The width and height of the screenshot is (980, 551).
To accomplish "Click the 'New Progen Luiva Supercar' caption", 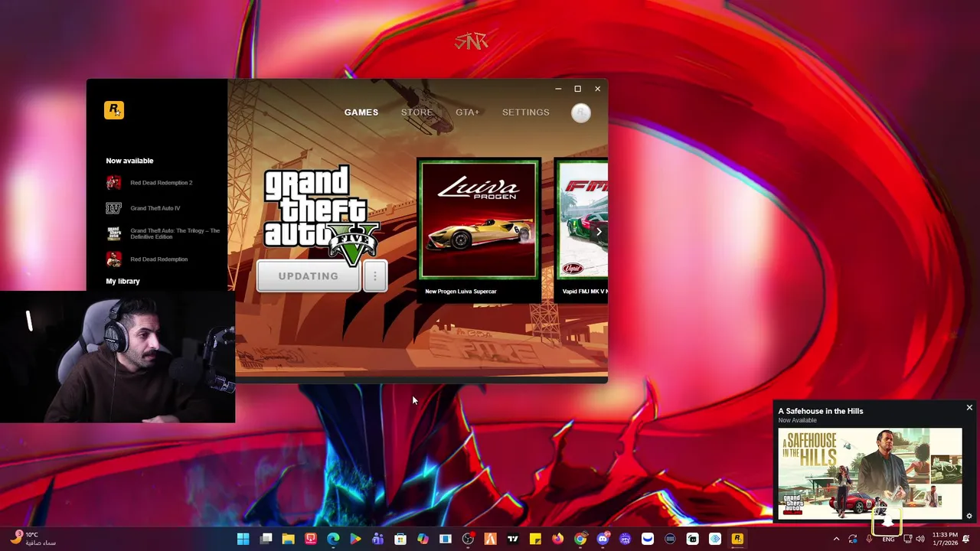I will (461, 292).
